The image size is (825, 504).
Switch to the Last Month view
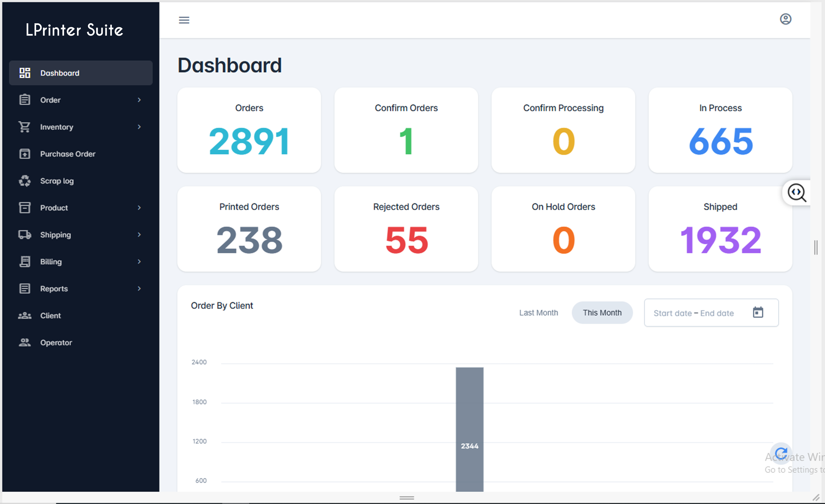[539, 312]
